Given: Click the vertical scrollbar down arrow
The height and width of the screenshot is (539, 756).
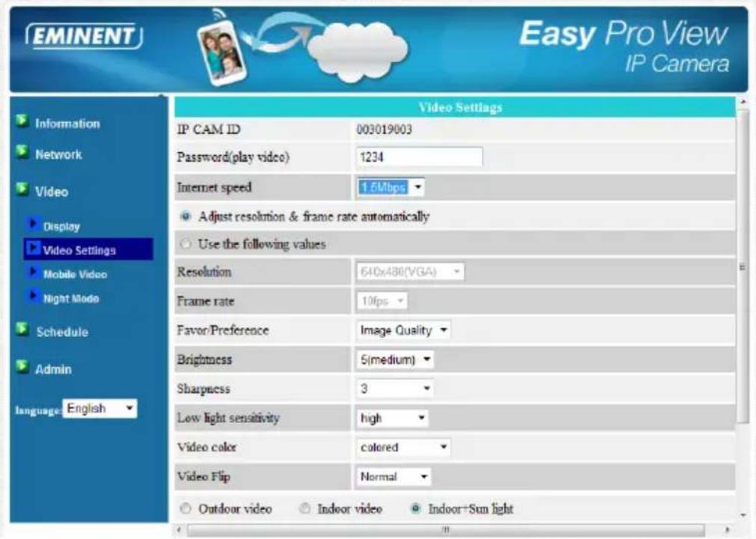Looking at the screenshot, I should point(743,515).
